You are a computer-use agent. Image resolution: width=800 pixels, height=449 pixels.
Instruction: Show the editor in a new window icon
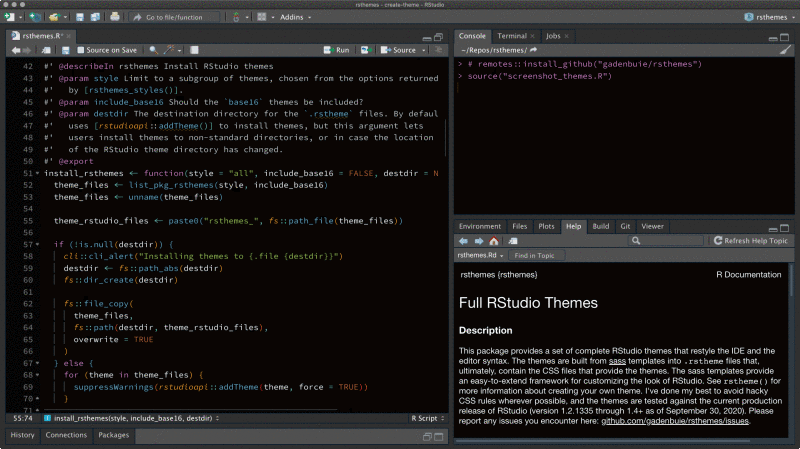click(46, 50)
